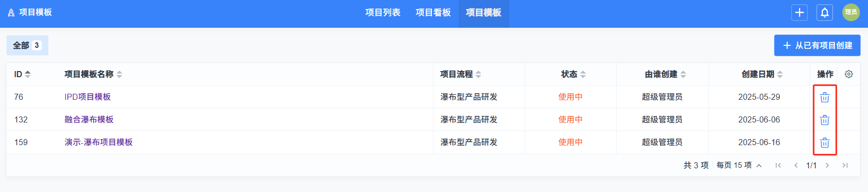Switch to 项目列表 tab
The image size is (868, 192).
point(383,13)
